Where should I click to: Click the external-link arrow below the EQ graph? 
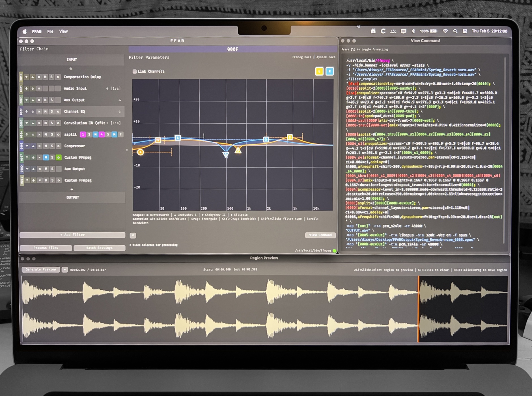point(133,235)
